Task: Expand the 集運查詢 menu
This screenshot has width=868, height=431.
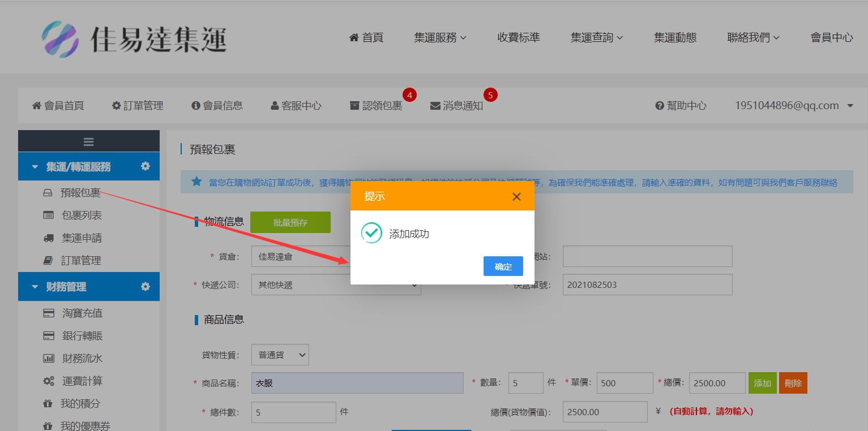Action: pos(597,37)
